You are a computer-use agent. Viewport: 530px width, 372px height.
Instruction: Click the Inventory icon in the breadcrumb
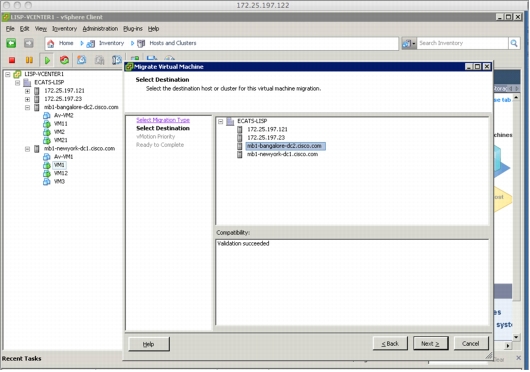click(x=90, y=44)
